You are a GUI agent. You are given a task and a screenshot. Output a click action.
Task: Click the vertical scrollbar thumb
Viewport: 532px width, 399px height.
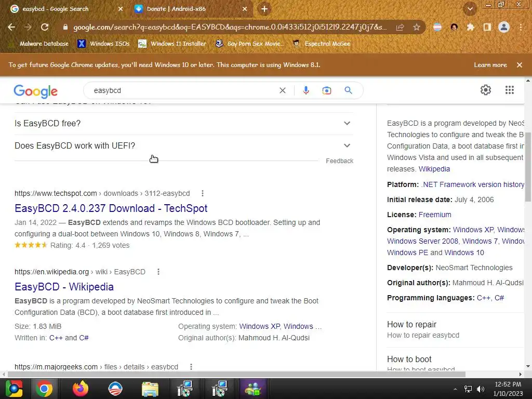point(528,167)
